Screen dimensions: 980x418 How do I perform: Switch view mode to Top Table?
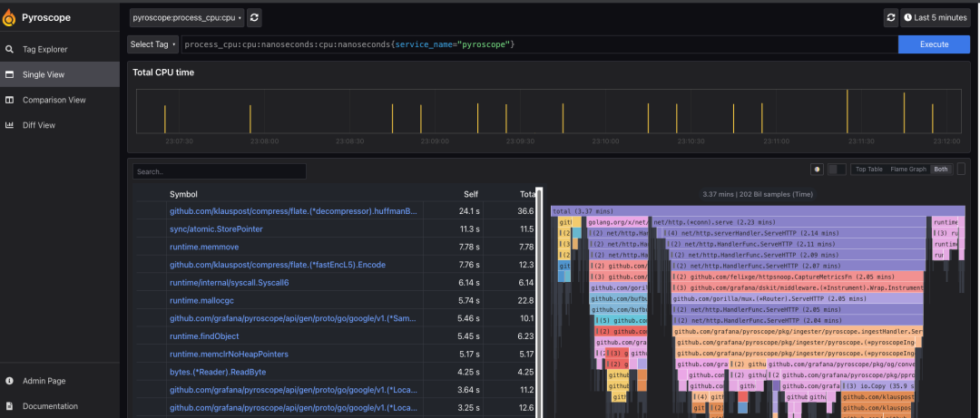point(868,170)
